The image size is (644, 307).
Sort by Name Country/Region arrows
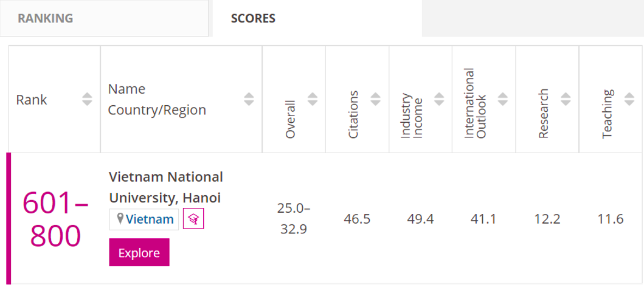click(249, 99)
